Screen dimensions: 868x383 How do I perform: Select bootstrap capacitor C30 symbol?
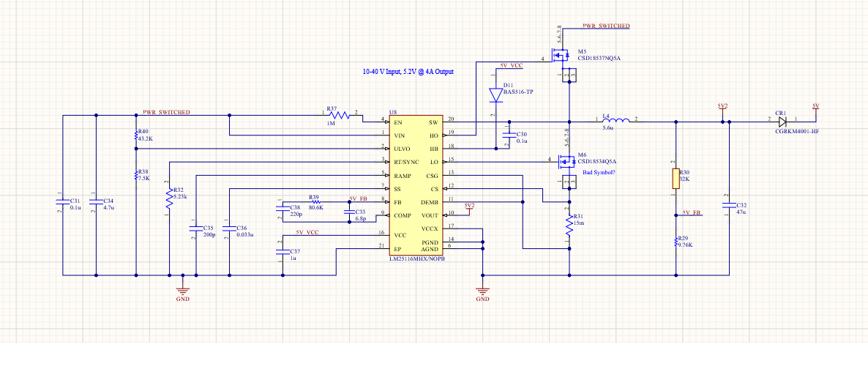pyautogui.click(x=509, y=135)
